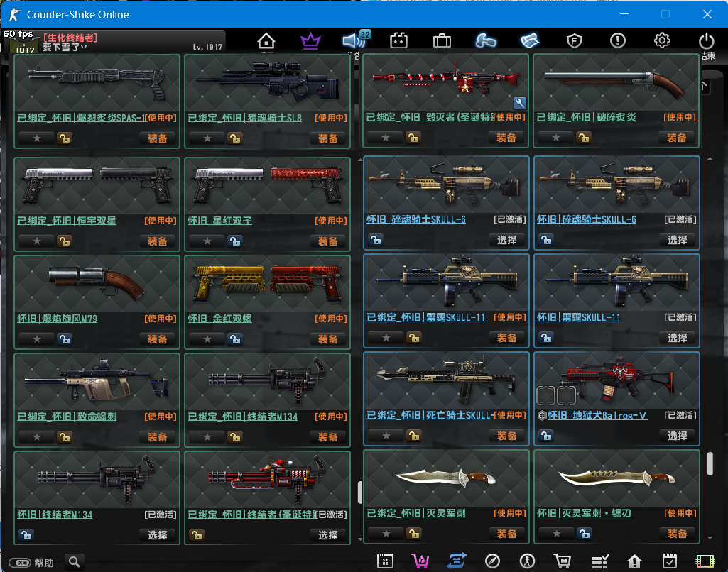Image resolution: width=728 pixels, height=572 pixels.
Task: Open the M shopping cart icon
Action: (x=563, y=561)
